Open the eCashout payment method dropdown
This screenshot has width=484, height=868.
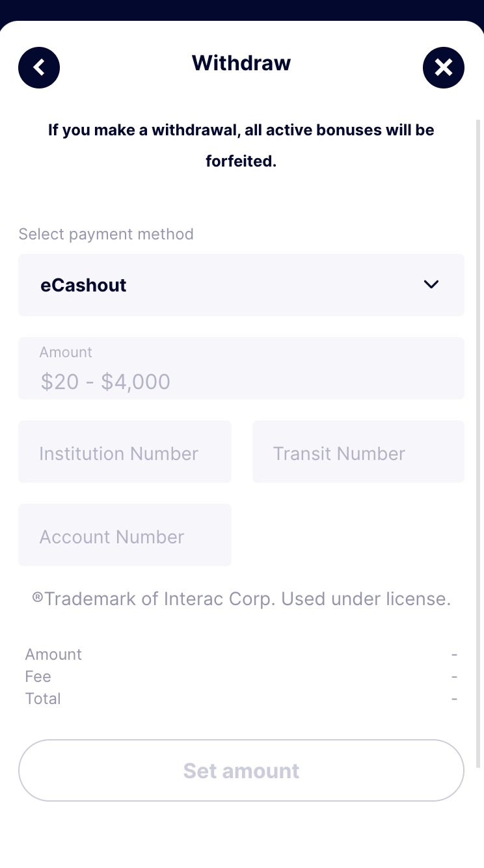241,285
